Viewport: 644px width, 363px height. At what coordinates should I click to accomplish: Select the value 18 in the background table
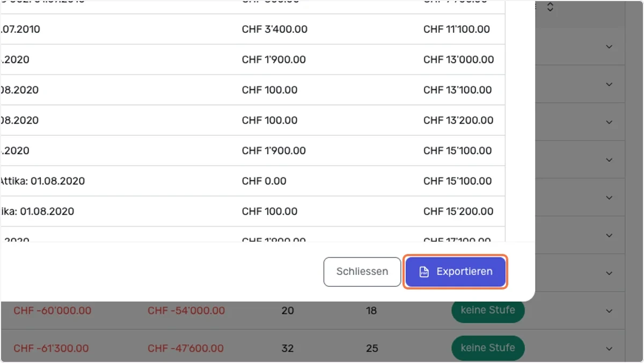tap(371, 310)
